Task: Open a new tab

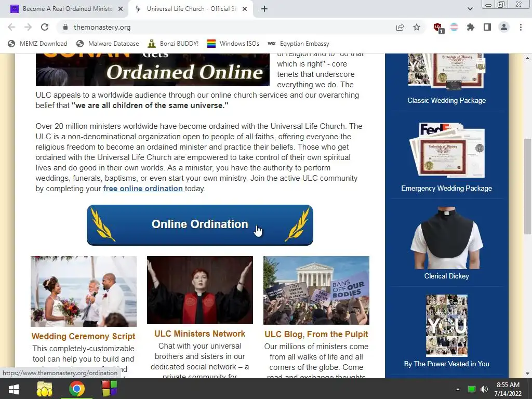Action: click(264, 9)
